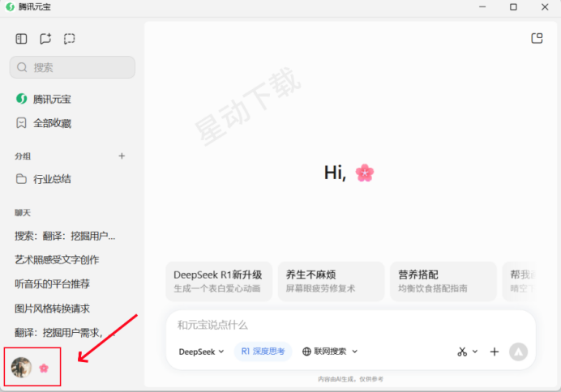The width and height of the screenshot is (561, 392).
Task: Click the search magnifier icon
Action: tap(22, 67)
